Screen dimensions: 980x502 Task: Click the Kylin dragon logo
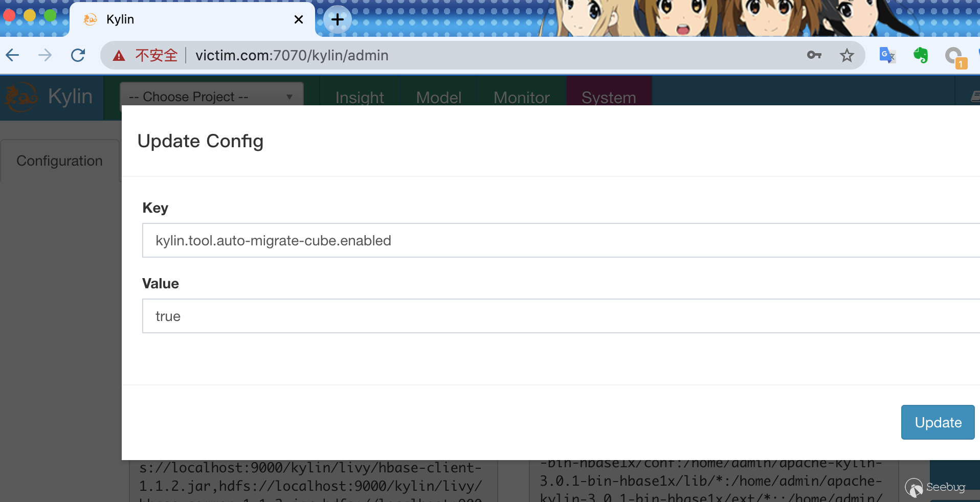(21, 97)
